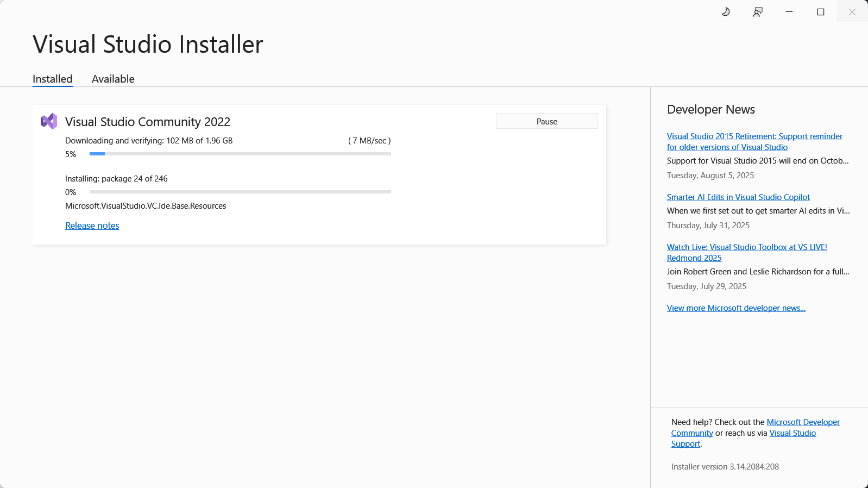Open Watch Live Visual Studio Toolbox article

(747, 247)
